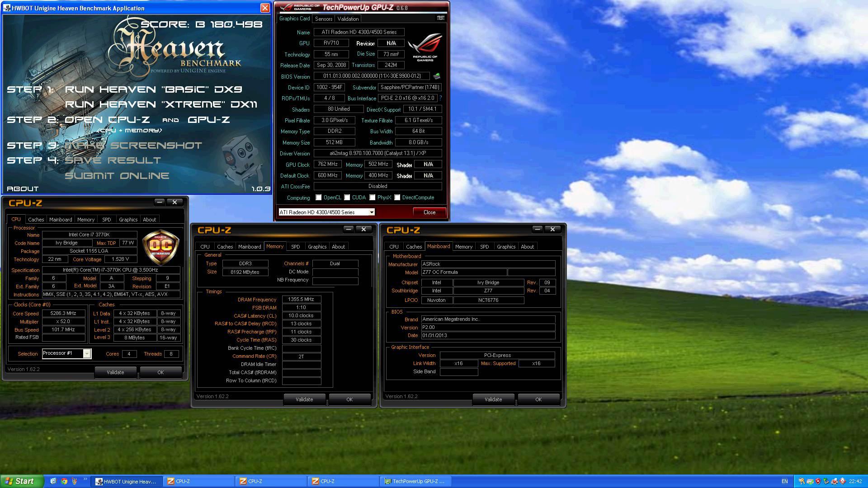The image size is (868, 488).
Task: Open Caches tab in the CPU-Z CPU window
Action: pyautogui.click(x=36, y=220)
